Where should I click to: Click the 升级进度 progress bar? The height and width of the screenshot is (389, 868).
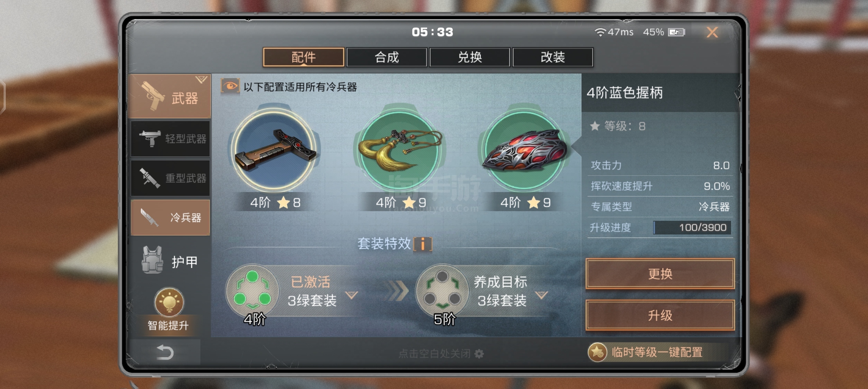692,227
